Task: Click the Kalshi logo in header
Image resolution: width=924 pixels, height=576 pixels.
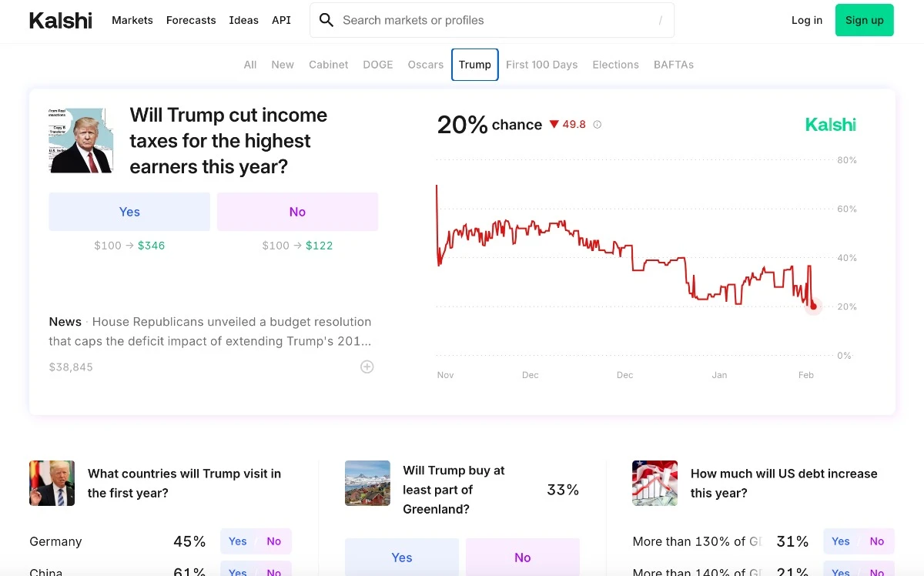Action: pyautogui.click(x=60, y=21)
